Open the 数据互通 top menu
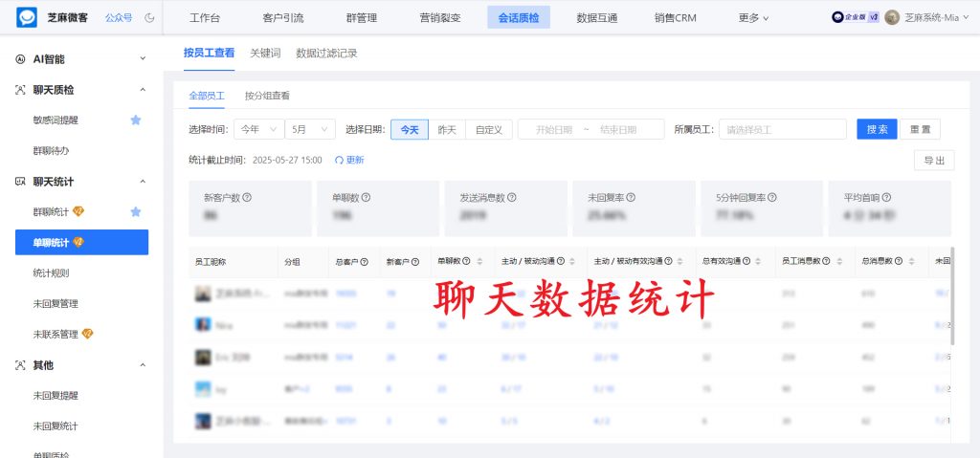This screenshot has width=980, height=458. click(597, 18)
